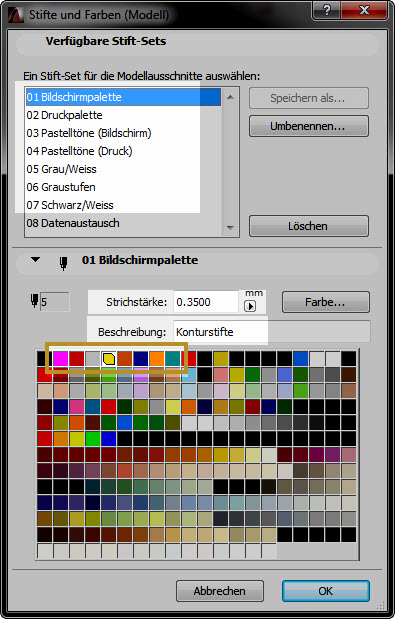The image size is (395, 619).
Task: Click the Löschen button
Action: 309,226
